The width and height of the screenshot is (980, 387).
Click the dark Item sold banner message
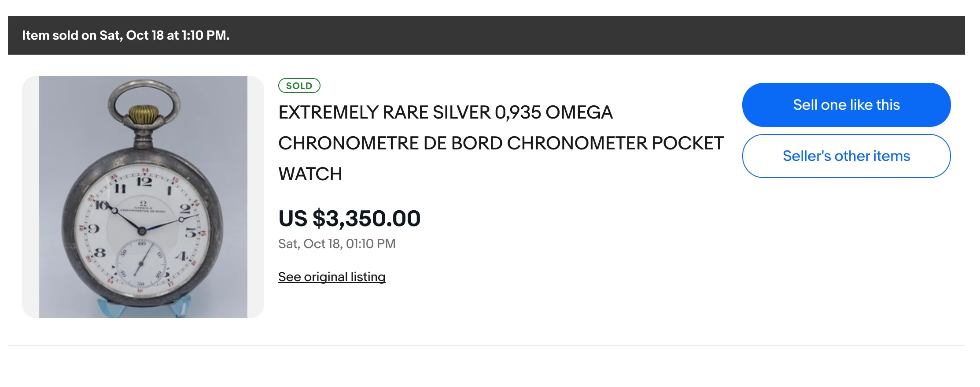pyautogui.click(x=126, y=35)
